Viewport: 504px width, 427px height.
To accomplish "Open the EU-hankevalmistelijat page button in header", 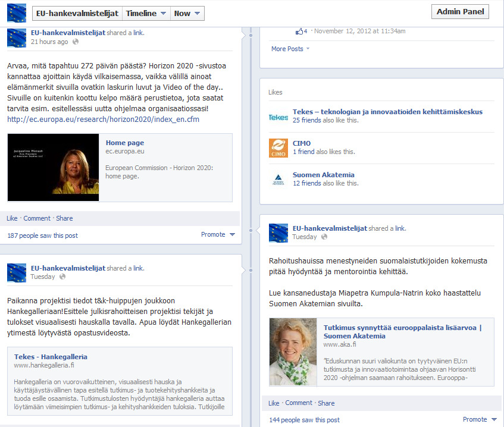I will tap(77, 14).
